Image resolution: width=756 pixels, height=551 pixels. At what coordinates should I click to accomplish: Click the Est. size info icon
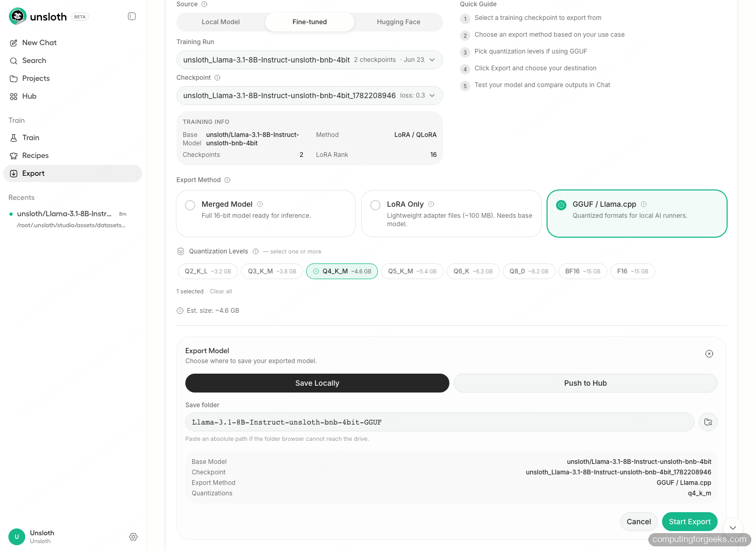[x=180, y=311]
